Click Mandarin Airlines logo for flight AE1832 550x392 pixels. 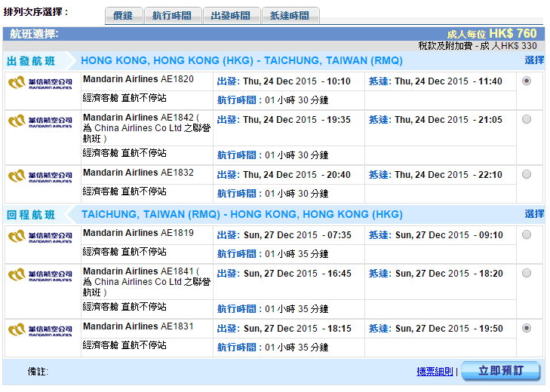pyautogui.click(x=40, y=176)
